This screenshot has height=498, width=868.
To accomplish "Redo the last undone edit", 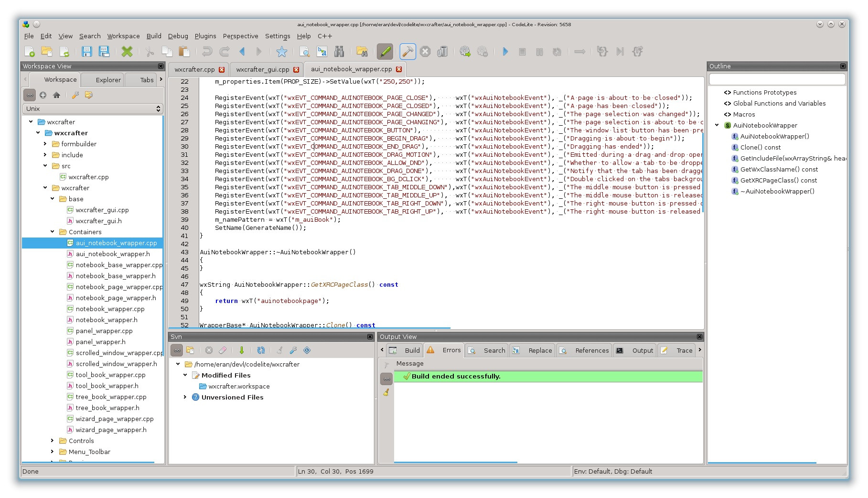I will tap(224, 52).
